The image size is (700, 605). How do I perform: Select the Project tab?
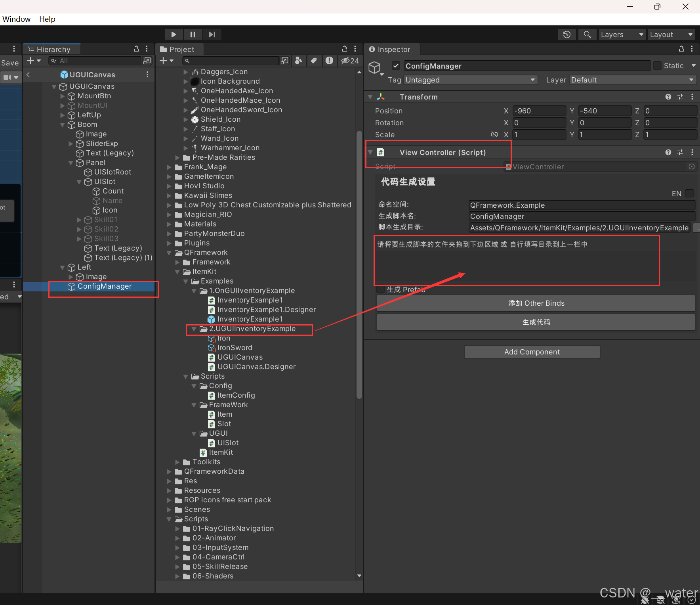[180, 49]
